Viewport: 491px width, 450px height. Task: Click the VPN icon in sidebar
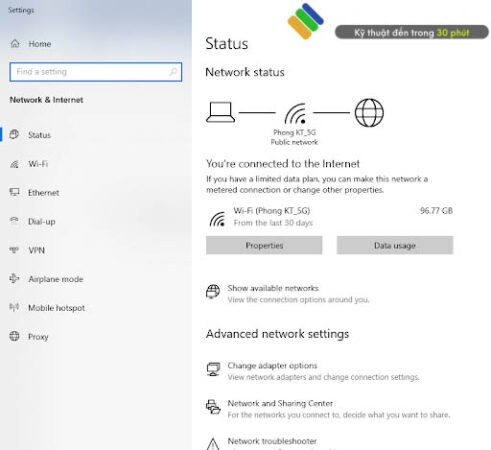pos(14,250)
